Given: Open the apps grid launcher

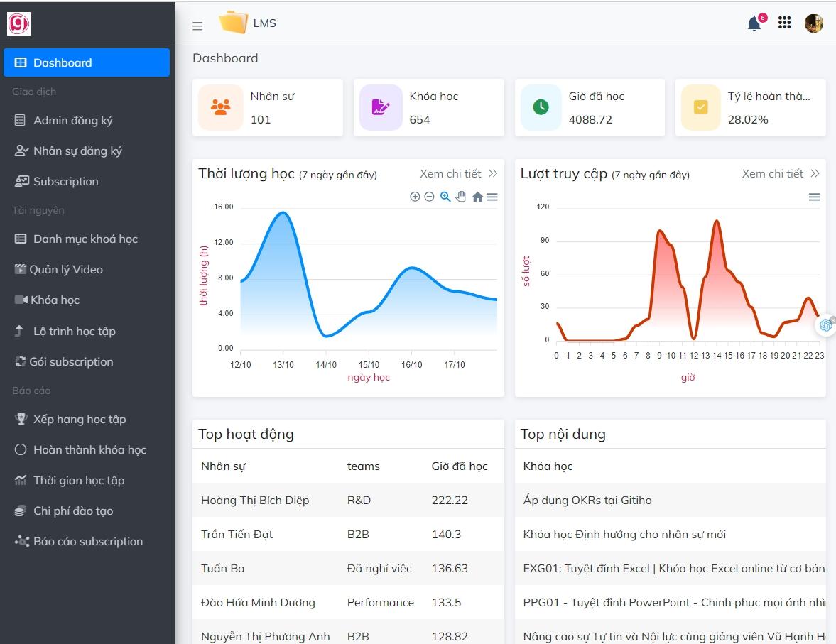Looking at the screenshot, I should click(784, 23).
